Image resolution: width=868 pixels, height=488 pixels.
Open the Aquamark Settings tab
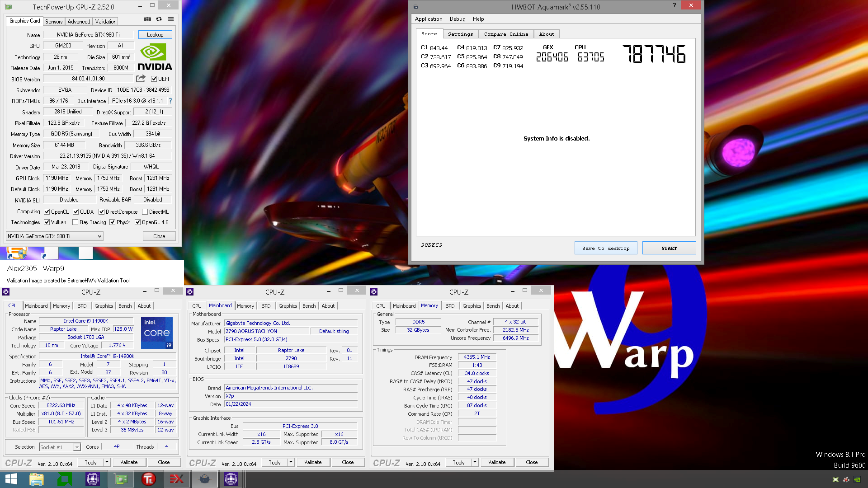pos(460,34)
